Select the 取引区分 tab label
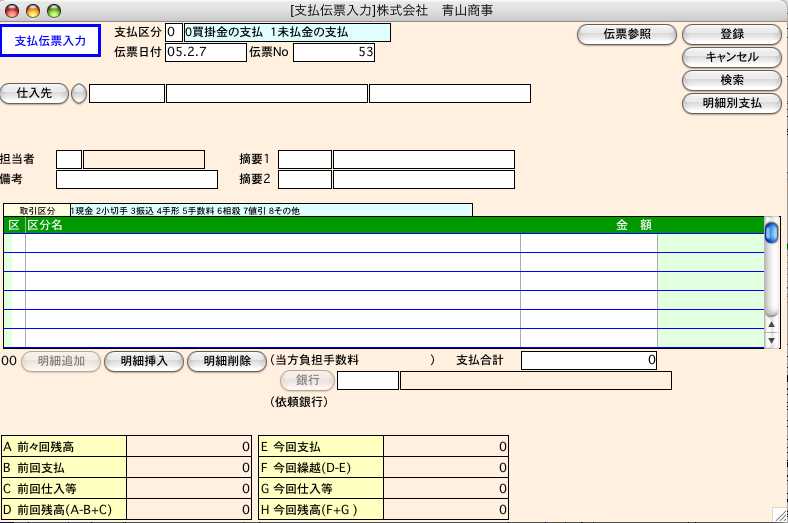 click(x=37, y=211)
